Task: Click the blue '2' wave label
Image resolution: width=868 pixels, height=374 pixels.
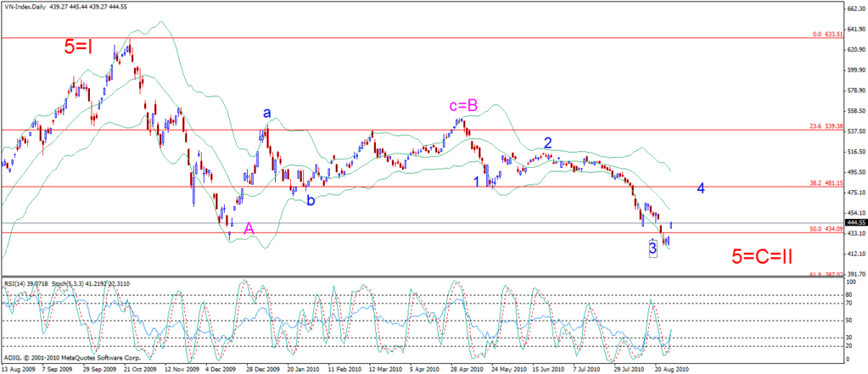Action: click(x=547, y=142)
